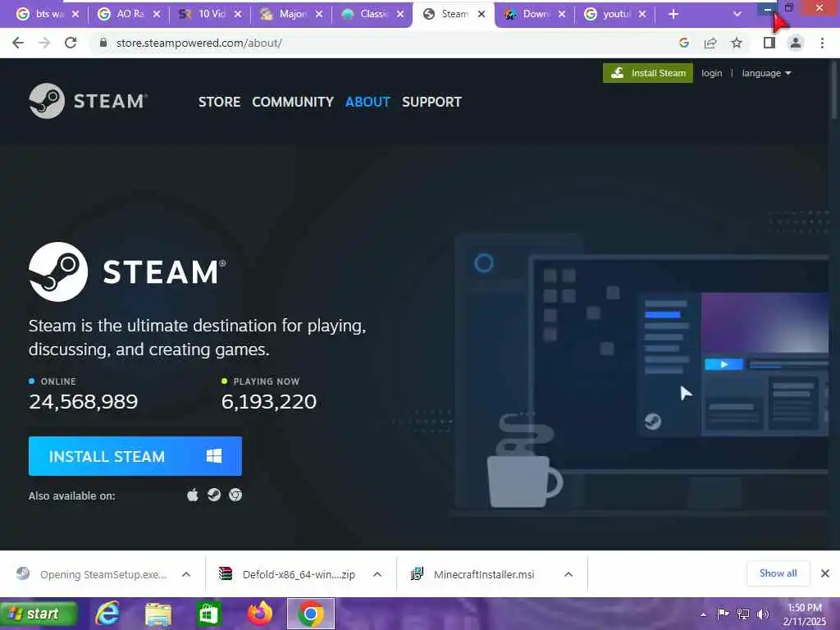Click the Google icon in the address bar
The width and height of the screenshot is (840, 630).
(684, 43)
